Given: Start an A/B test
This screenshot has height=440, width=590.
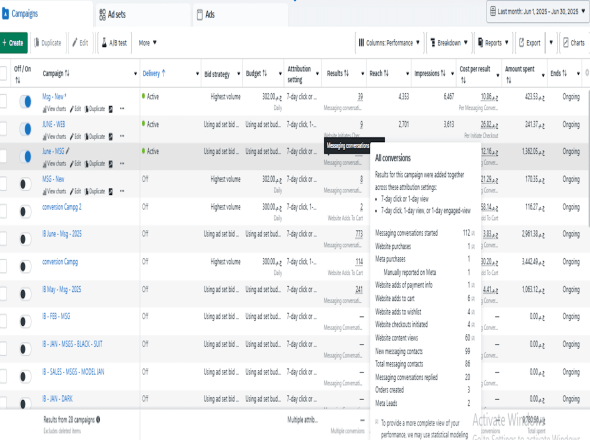Looking at the screenshot, I should point(114,43).
